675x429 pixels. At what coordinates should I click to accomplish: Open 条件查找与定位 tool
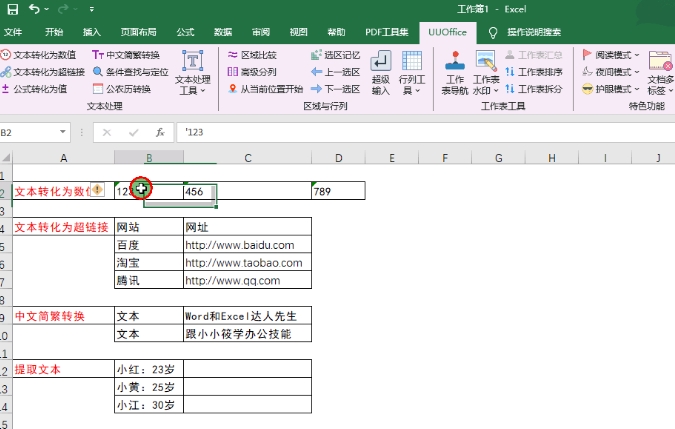tap(130, 72)
